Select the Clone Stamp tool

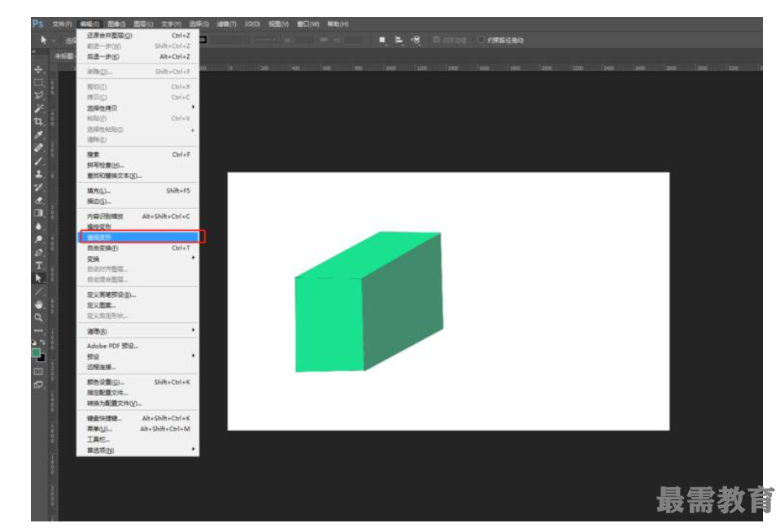(x=38, y=174)
